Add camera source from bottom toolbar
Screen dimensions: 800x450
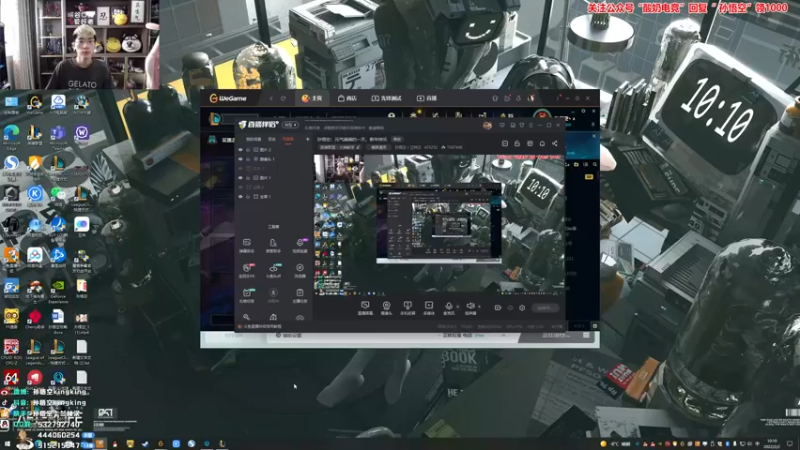click(x=386, y=308)
